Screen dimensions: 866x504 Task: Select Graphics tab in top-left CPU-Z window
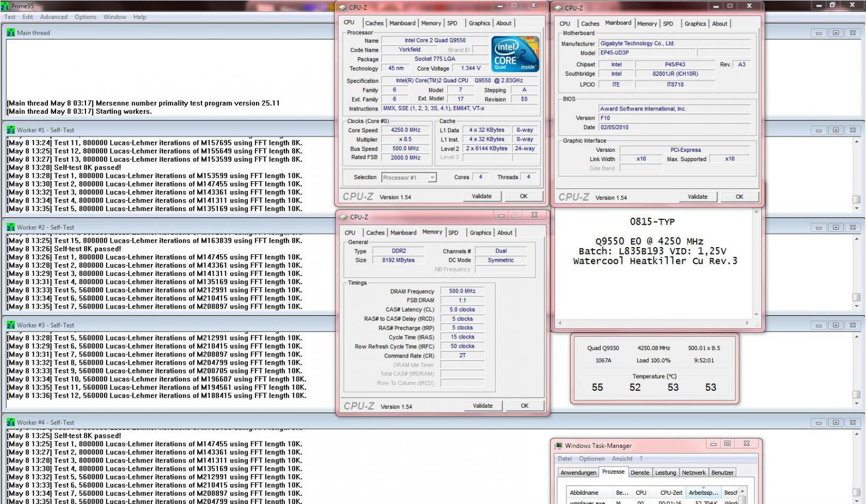(479, 23)
